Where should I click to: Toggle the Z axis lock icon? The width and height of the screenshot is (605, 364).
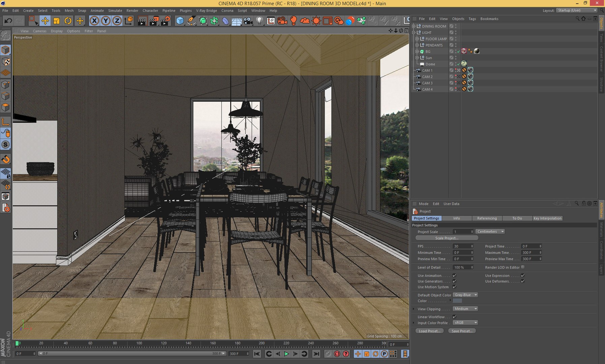[x=117, y=21]
